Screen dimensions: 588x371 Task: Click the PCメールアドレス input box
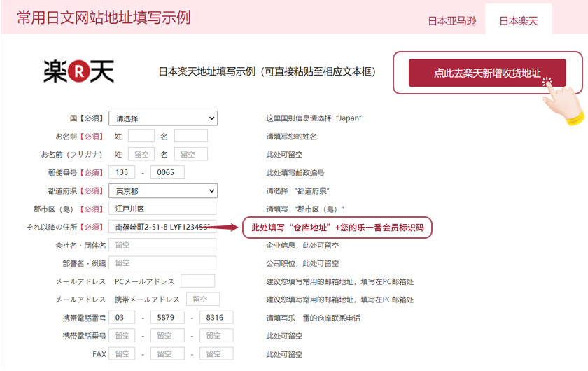tap(197, 281)
